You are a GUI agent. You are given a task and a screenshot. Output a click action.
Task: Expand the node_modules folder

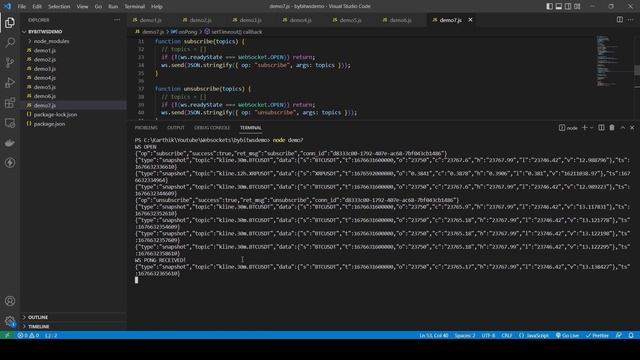(x=73, y=41)
